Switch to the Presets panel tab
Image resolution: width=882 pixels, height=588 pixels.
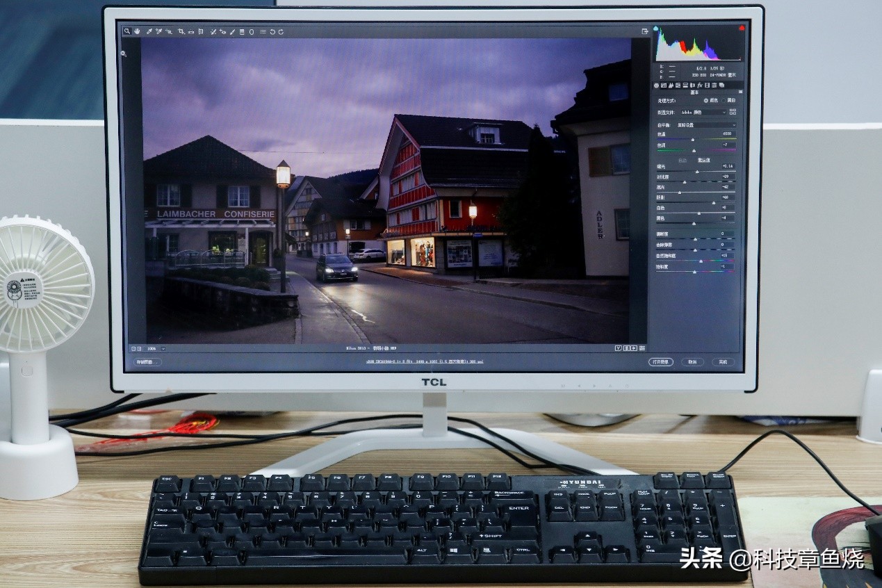pyautogui.click(x=714, y=85)
